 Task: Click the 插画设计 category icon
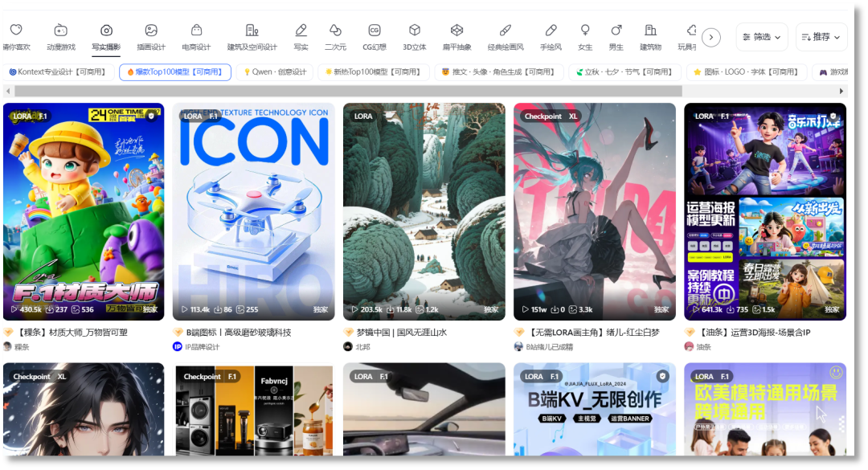pyautogui.click(x=150, y=31)
